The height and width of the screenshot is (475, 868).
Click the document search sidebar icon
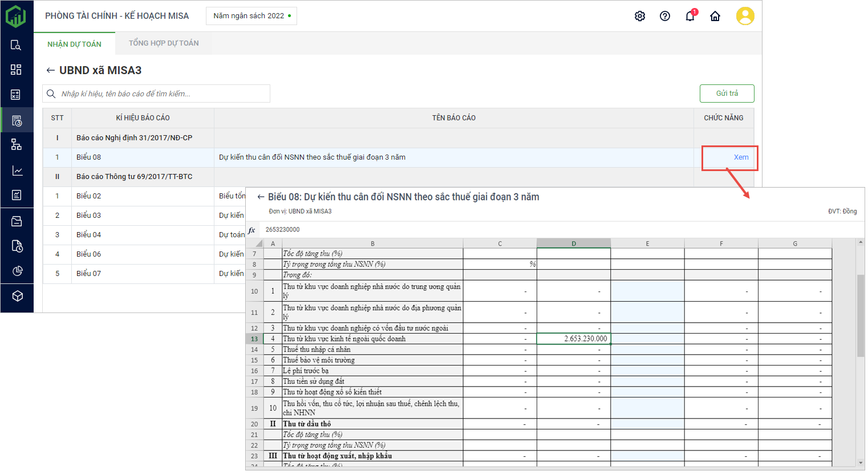coord(16,45)
